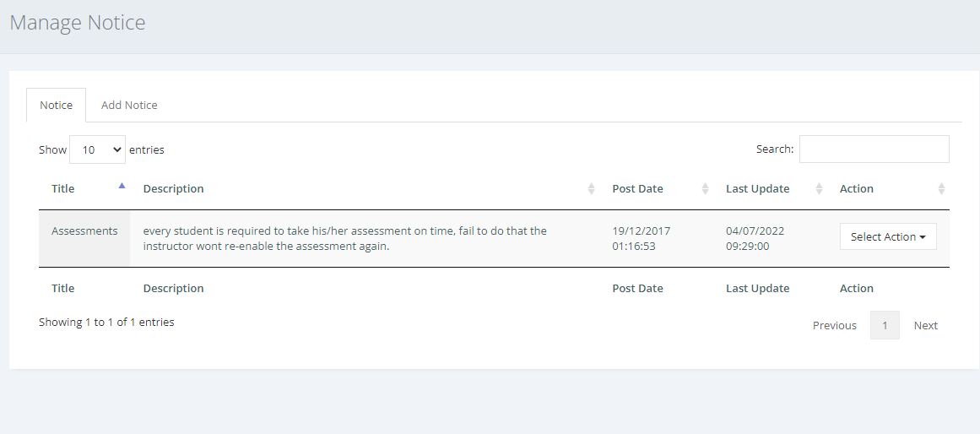Screen dimensions: 980x434
Task: Click Last Update column sort icon
Action: (819, 189)
